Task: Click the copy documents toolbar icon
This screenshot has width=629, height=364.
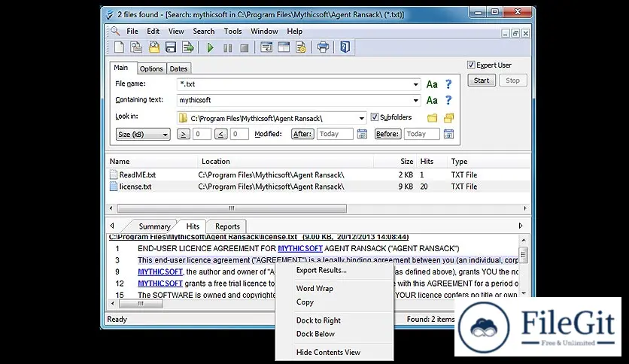Action: (x=136, y=47)
